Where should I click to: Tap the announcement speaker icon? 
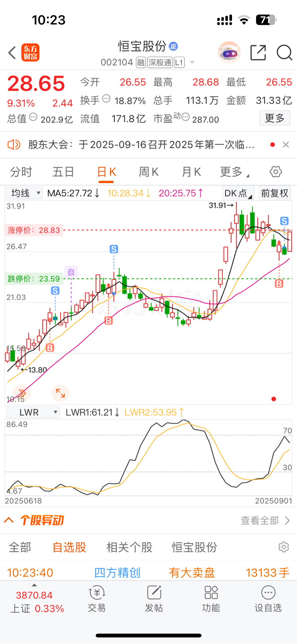click(14, 145)
